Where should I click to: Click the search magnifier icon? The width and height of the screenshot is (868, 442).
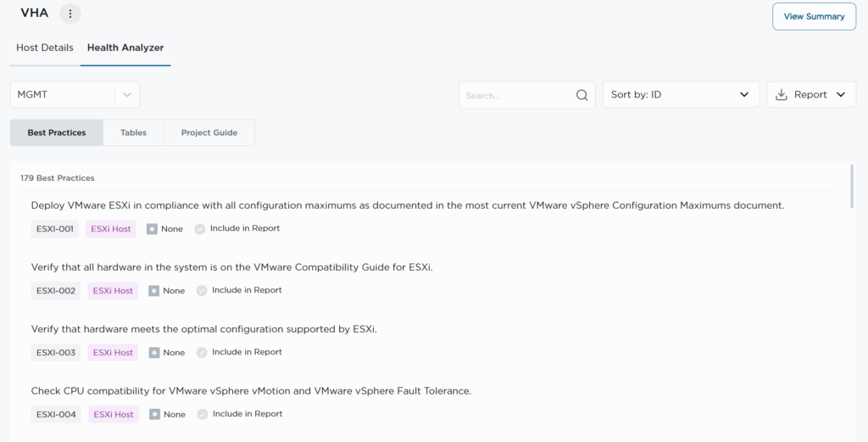pyautogui.click(x=581, y=96)
